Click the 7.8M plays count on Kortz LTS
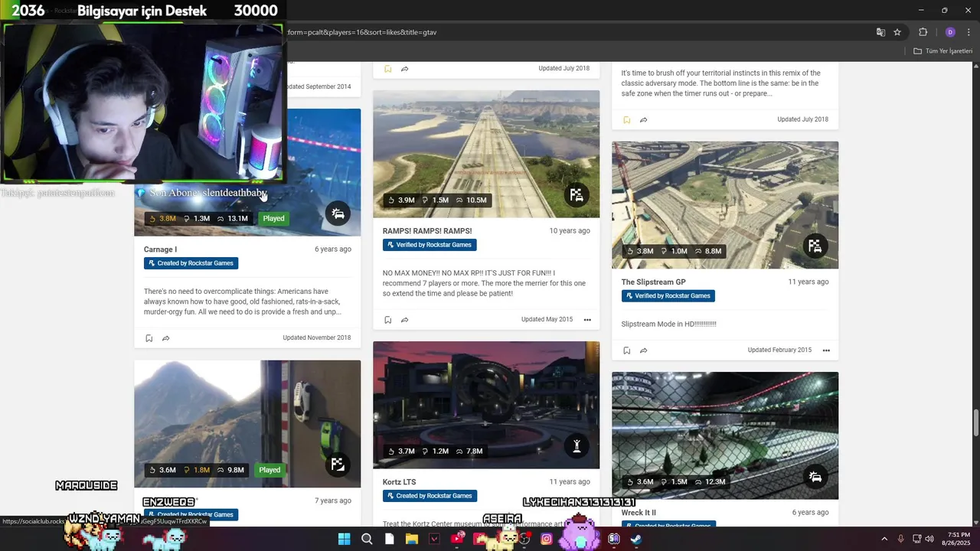The image size is (980, 551). tap(469, 452)
